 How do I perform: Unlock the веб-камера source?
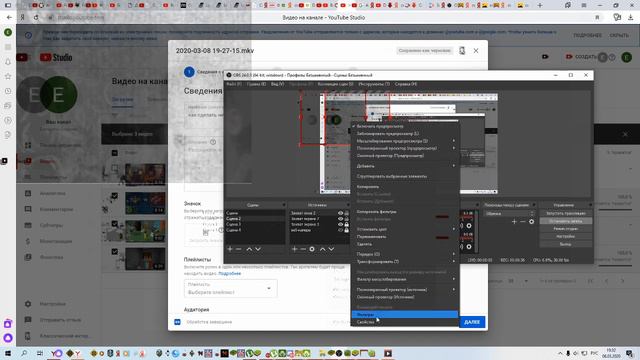[x=347, y=230]
